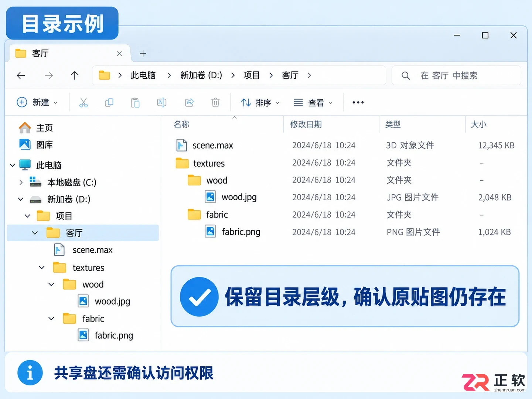The image size is (532, 399).
Task: Click the search magnifier icon
Action: click(406, 75)
